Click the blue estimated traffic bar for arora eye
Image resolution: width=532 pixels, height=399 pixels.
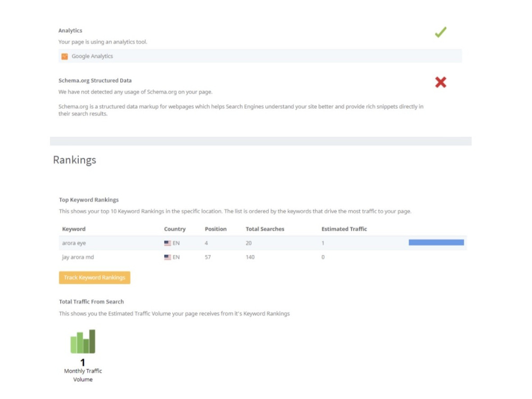click(436, 242)
